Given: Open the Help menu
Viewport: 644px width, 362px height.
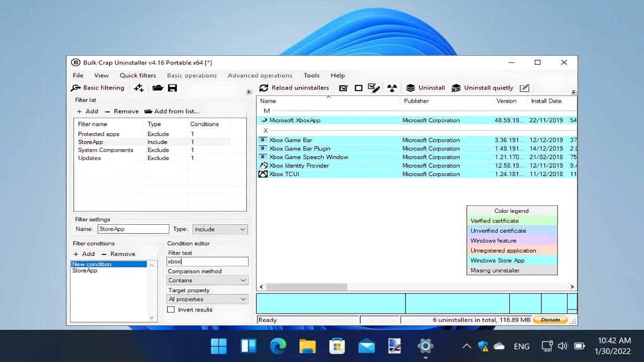Looking at the screenshot, I should [x=338, y=75].
